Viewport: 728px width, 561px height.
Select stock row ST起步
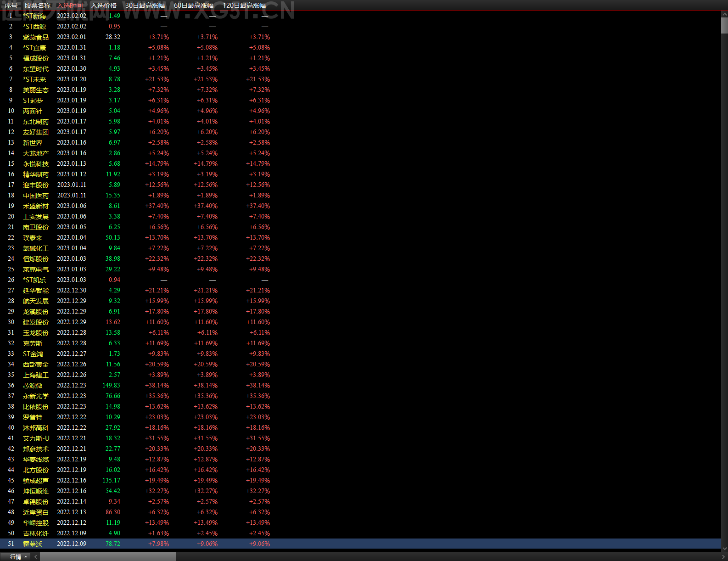(360, 100)
